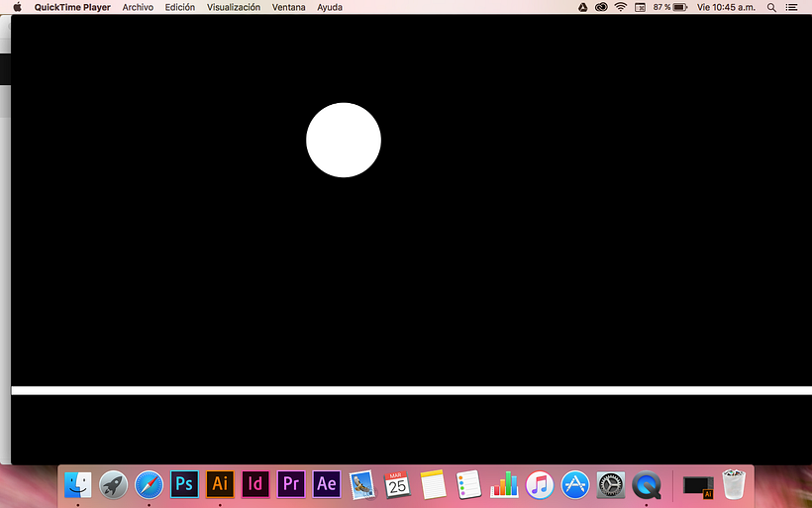Open the Ayuda menu
Screen dimensions: 812x508
(330, 7)
